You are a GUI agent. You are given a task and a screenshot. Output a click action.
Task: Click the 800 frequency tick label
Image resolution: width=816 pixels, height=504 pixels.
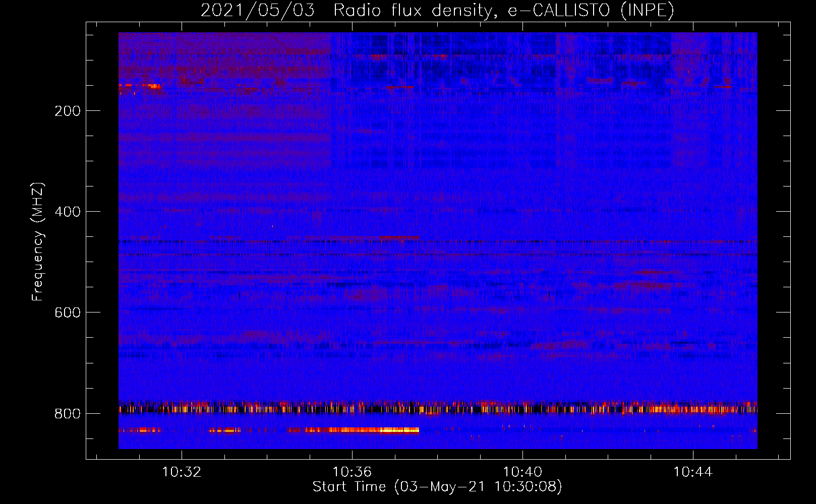pyautogui.click(x=68, y=414)
